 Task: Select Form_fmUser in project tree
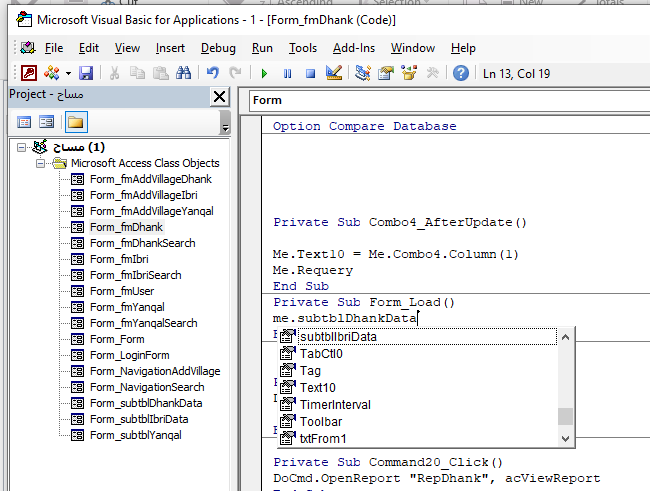point(122,292)
